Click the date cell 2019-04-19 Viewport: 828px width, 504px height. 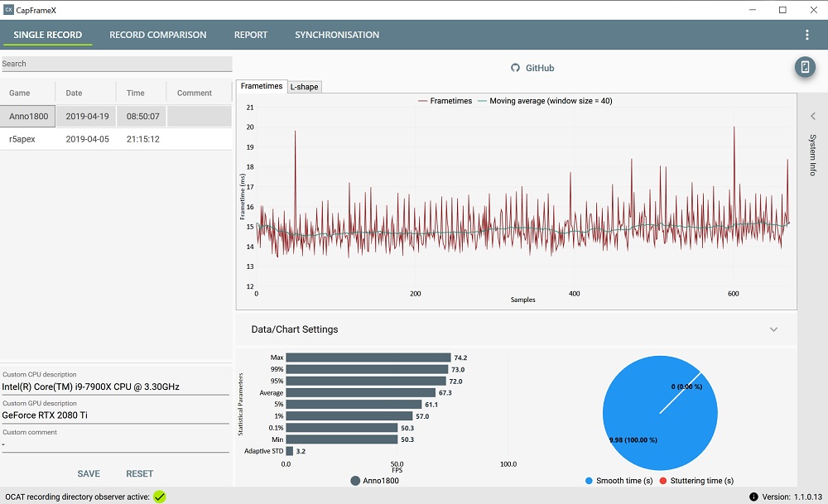[x=87, y=116]
